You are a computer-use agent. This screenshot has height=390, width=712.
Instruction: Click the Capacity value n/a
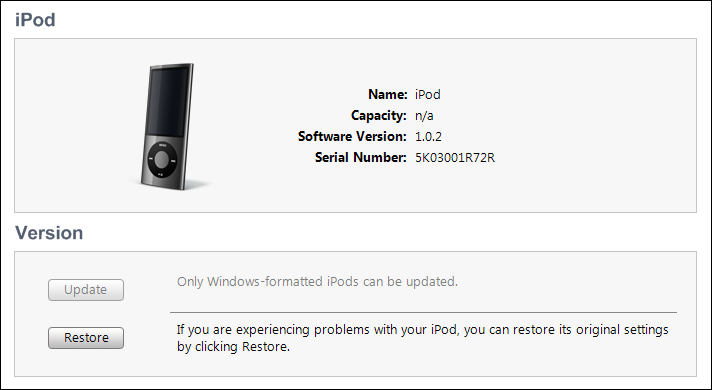click(424, 116)
